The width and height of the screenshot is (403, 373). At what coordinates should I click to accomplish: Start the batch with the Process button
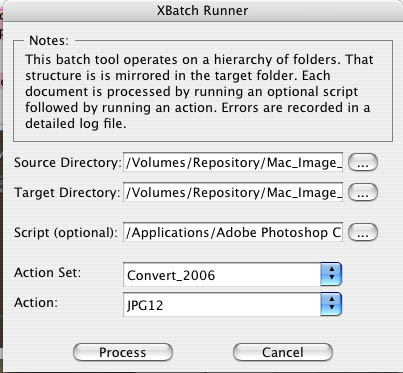(123, 352)
